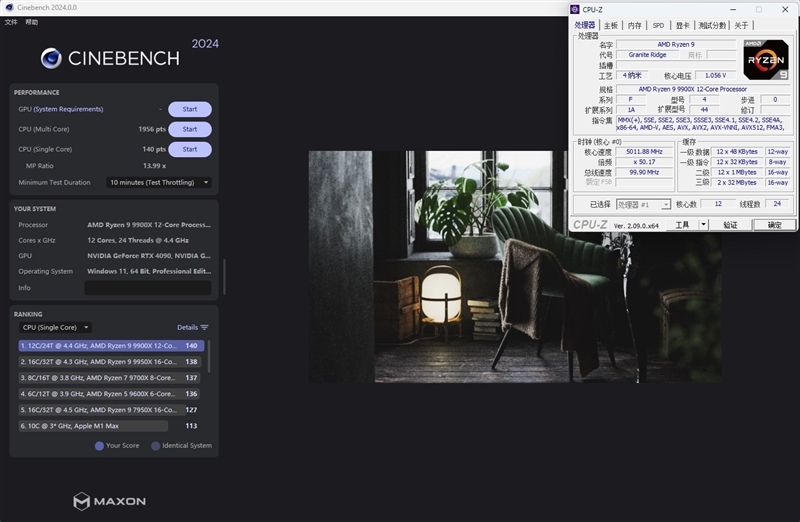Click the NVIDIA GeForce RTX 4090 GPU value
The image size is (800, 522).
(148, 256)
